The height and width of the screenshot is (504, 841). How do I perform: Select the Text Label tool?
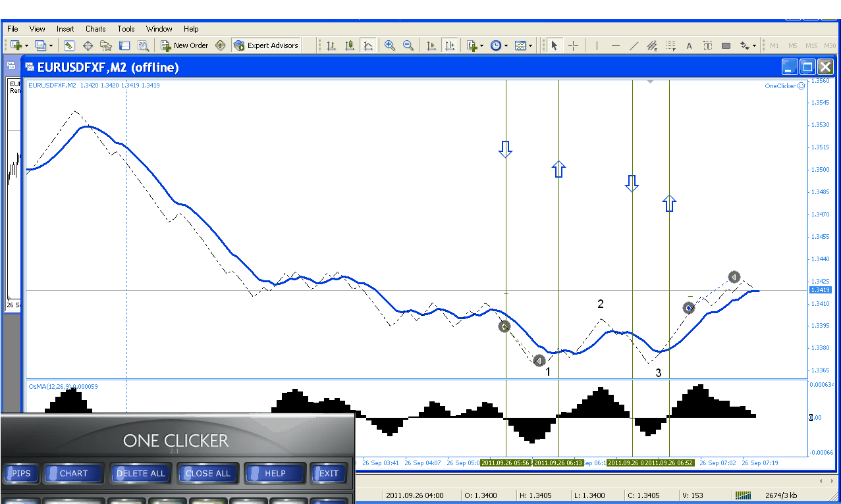[707, 45]
